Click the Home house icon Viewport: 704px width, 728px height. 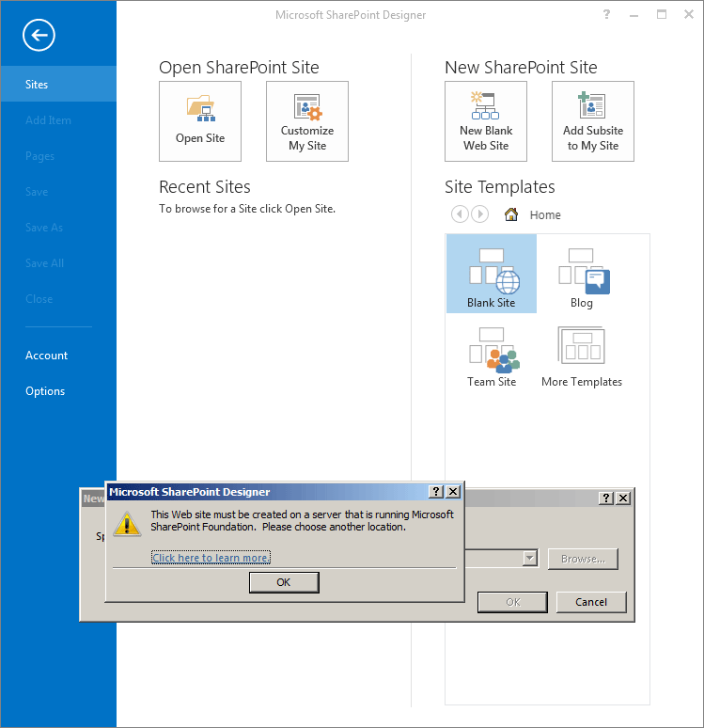click(x=511, y=214)
